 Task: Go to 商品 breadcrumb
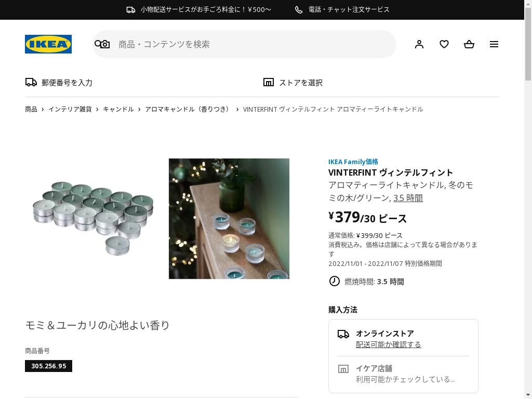(x=31, y=109)
